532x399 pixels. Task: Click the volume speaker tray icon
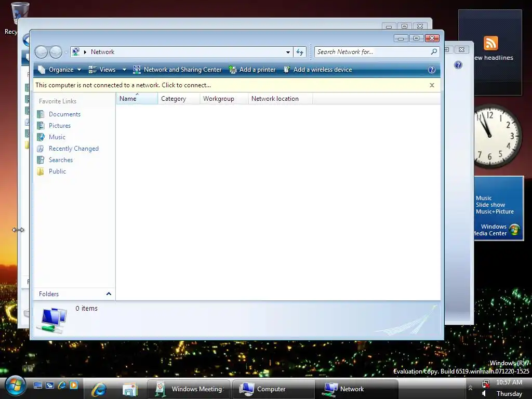pyautogui.click(x=485, y=394)
